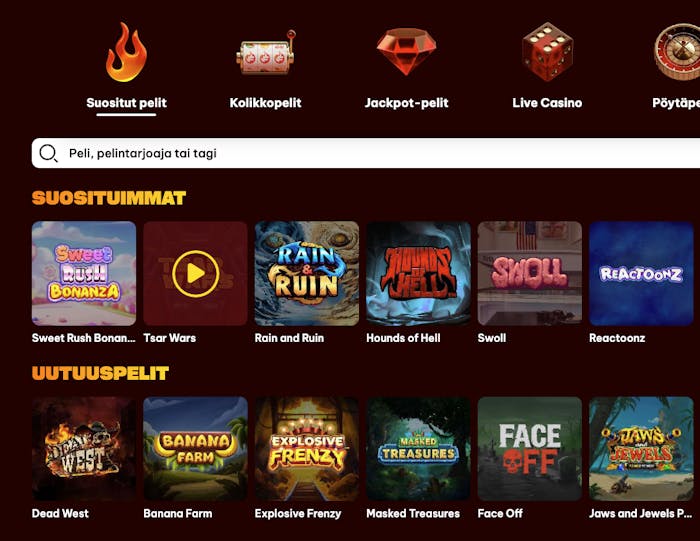Open the Hounds of Hell game tile
This screenshot has height=541, width=700.
pyautogui.click(x=418, y=274)
